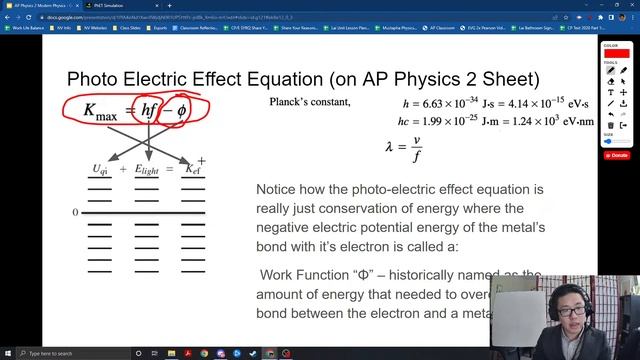The height and width of the screenshot is (360, 640).
Task: Open Chrome from the taskbar
Action: pyautogui.click(x=204, y=353)
